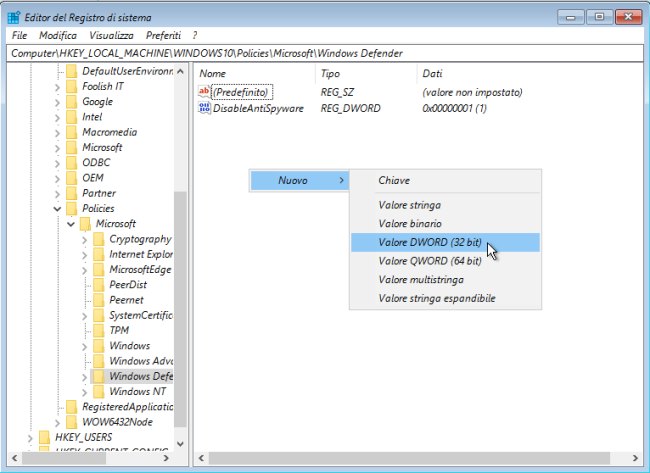The width and height of the screenshot is (650, 473).
Task: Expand the SystemCertificates key
Action: pos(85,316)
